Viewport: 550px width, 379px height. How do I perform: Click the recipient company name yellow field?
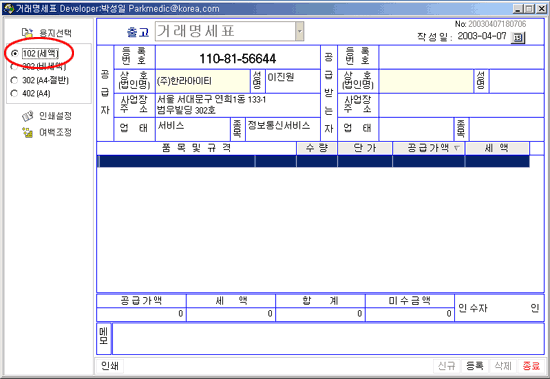pos(426,81)
